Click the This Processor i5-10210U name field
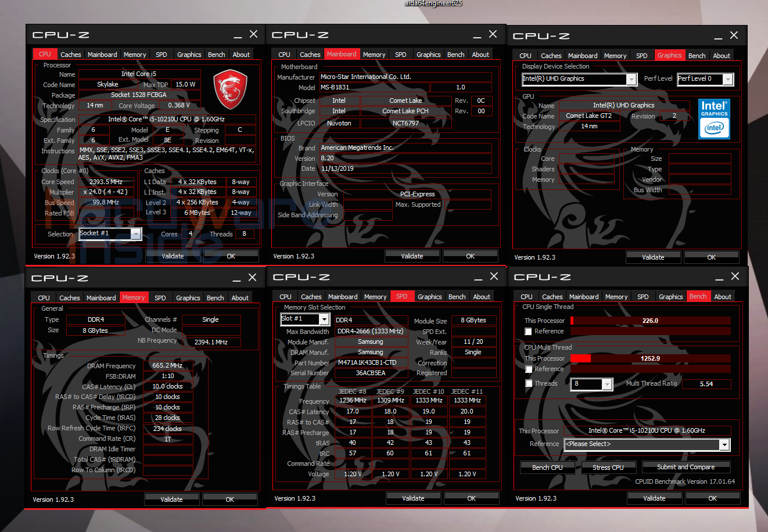 647,431
